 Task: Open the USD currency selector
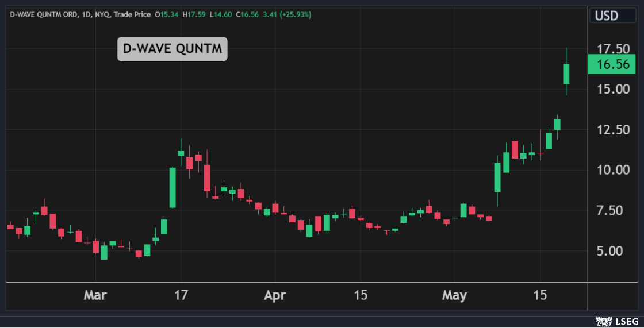(x=607, y=16)
